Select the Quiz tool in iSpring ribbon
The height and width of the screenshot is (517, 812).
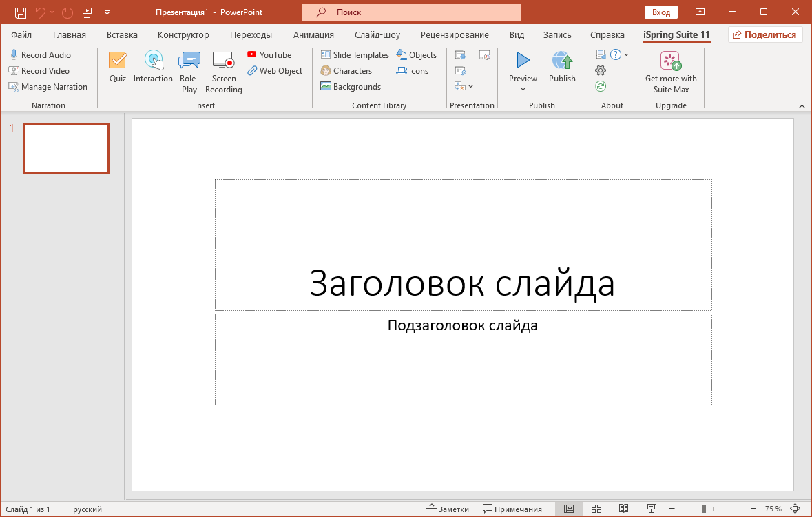click(117, 67)
